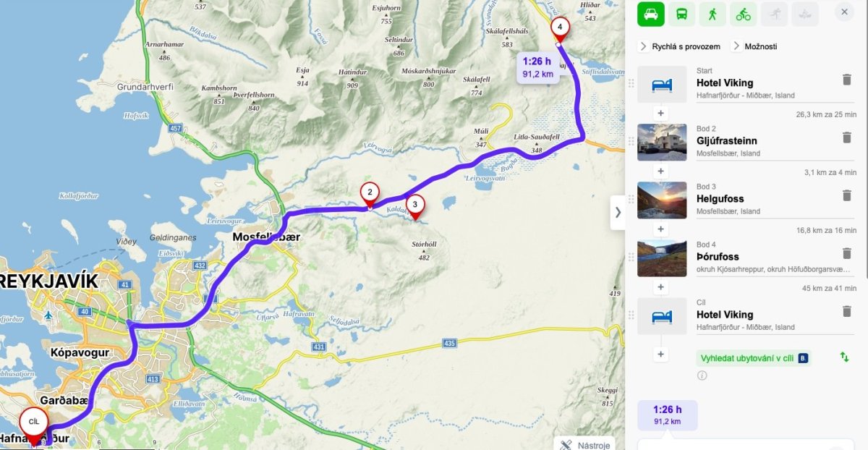Viewport: 868px width, 450px height.
Task: Select bicycle route mode icon
Action: (743, 14)
